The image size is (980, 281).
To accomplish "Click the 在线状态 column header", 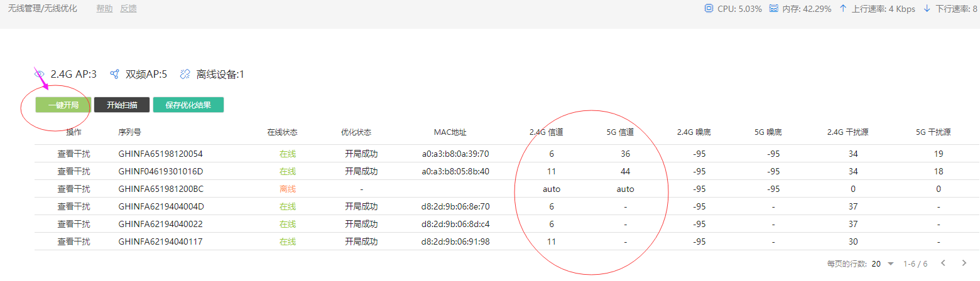I will coord(282,132).
